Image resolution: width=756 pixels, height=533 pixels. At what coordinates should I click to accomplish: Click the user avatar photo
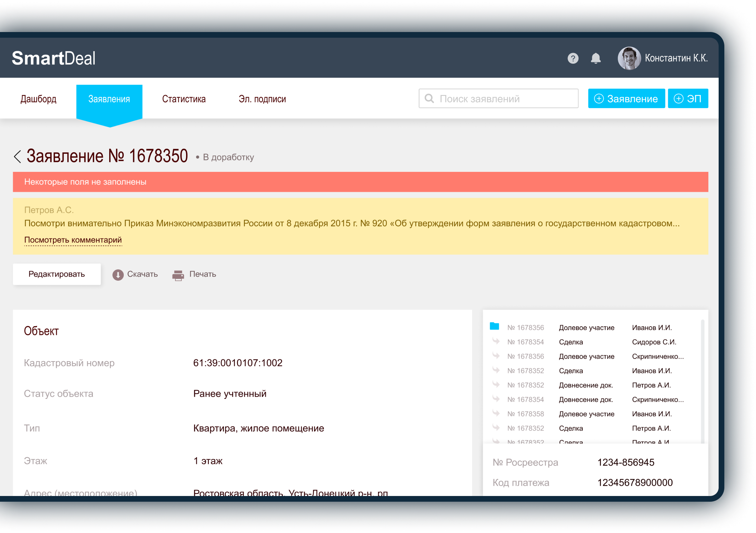tap(629, 58)
